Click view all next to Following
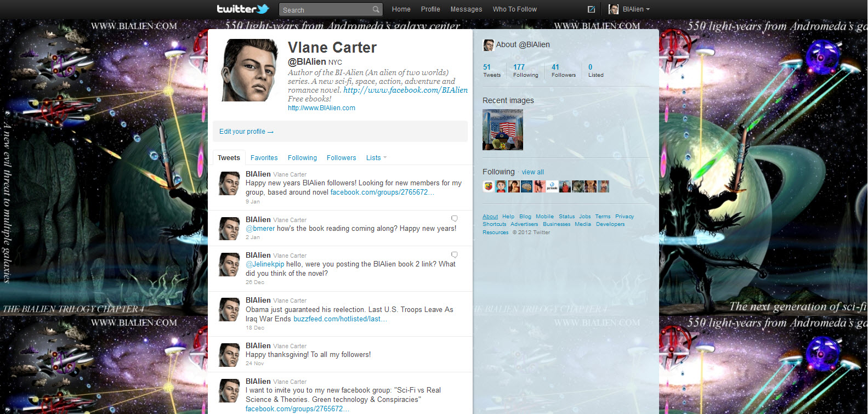868x414 pixels. tap(532, 172)
